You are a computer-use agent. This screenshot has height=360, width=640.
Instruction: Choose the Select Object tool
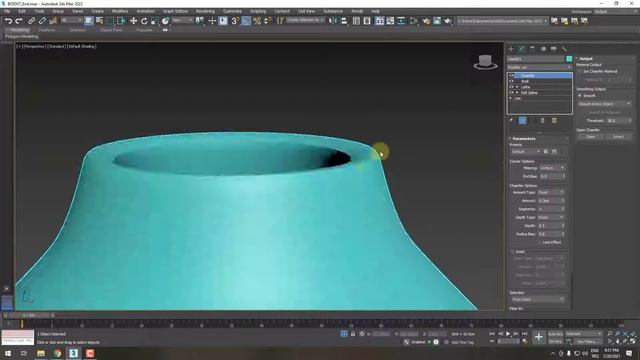(x=89, y=21)
